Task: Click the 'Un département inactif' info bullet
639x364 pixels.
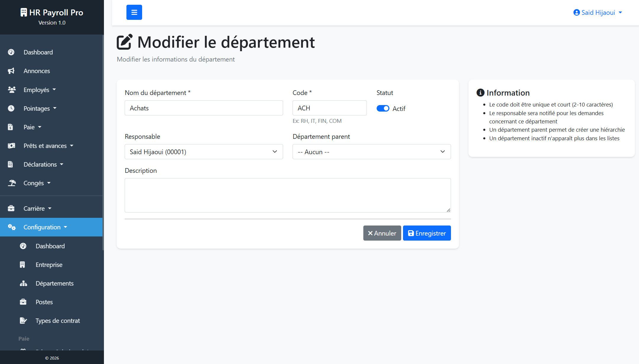Action: tap(554, 138)
